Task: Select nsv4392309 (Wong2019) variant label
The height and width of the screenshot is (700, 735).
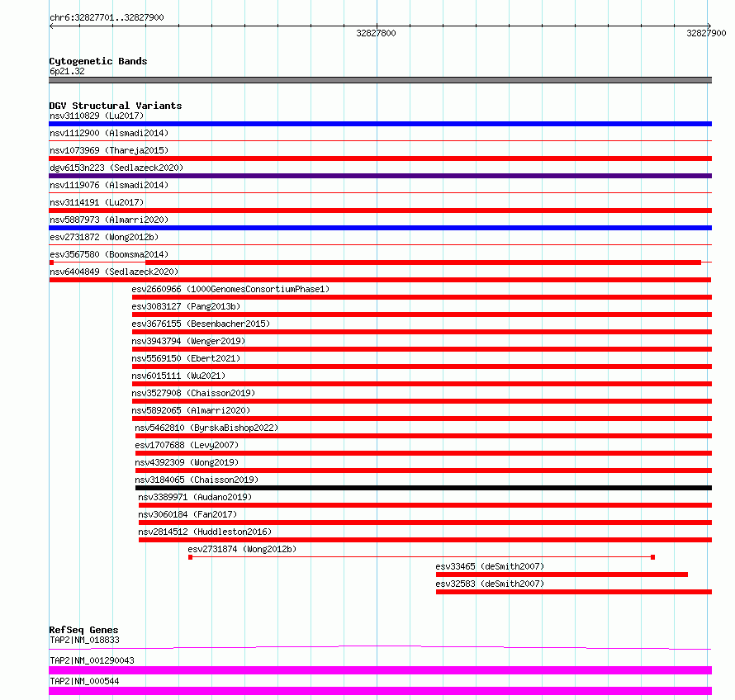Action: pyautogui.click(x=187, y=462)
